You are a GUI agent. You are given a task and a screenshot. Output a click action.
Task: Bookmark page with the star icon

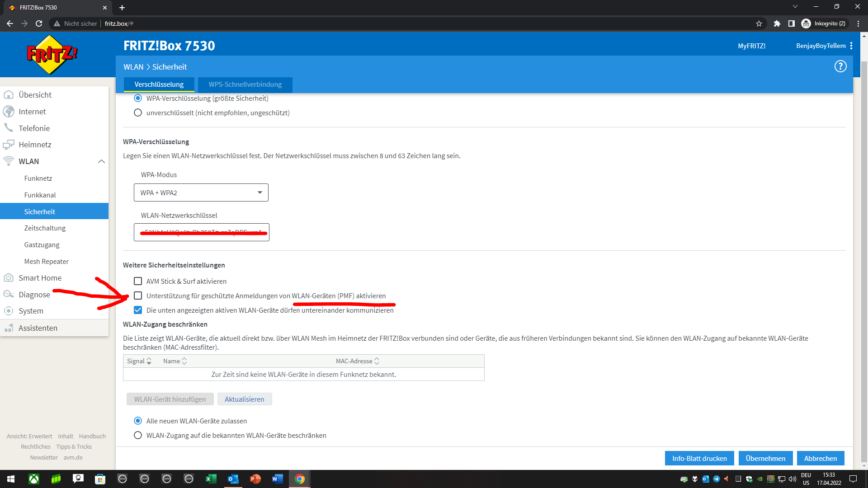coord(759,23)
